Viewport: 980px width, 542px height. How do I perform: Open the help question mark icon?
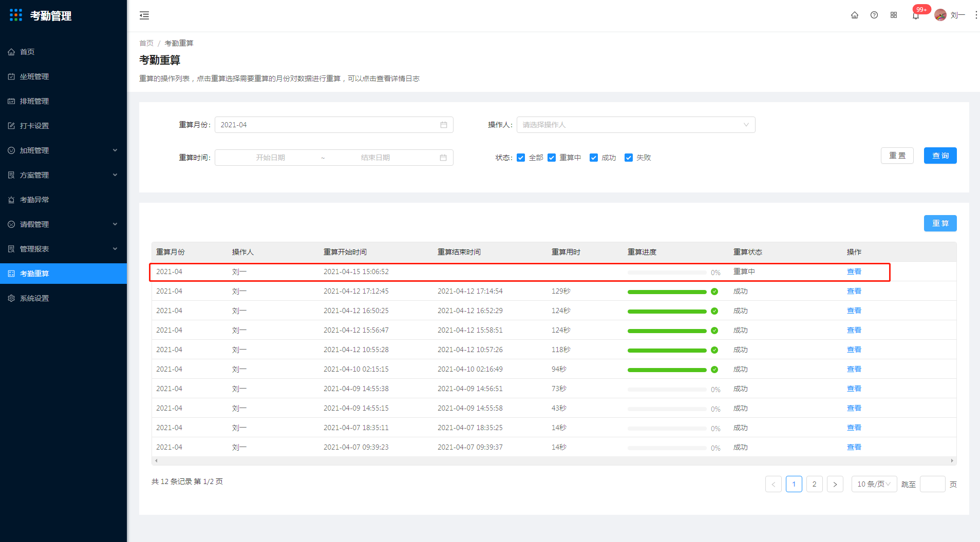click(x=874, y=15)
